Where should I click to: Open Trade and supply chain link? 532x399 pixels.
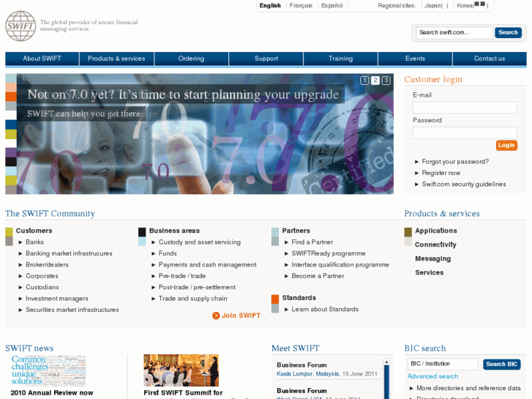[x=192, y=299]
